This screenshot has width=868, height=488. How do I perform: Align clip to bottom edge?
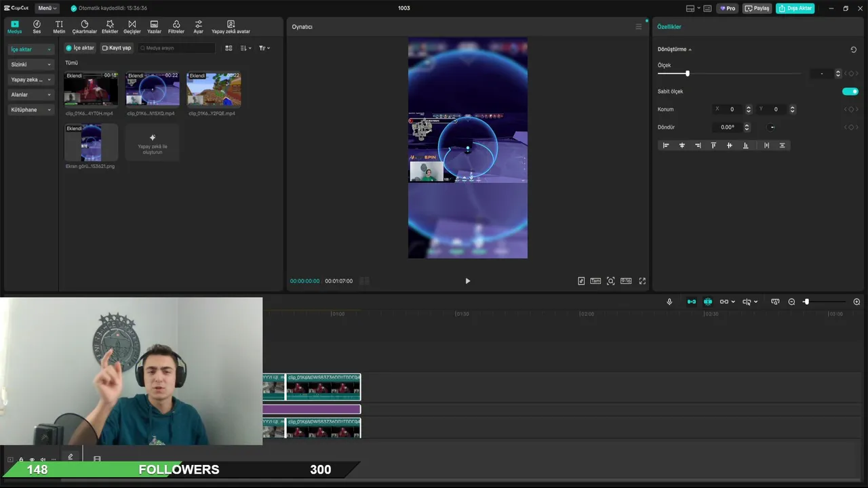point(745,145)
